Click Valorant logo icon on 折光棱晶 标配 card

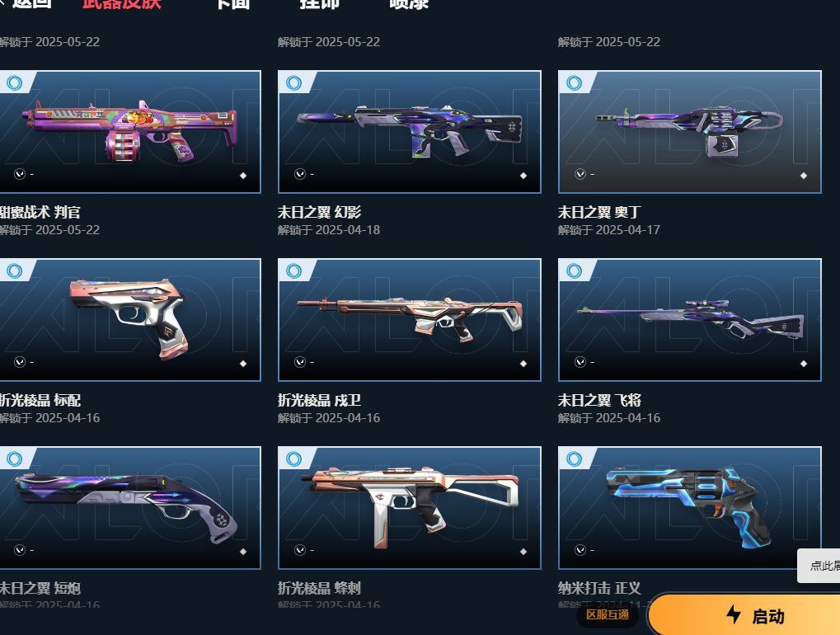pos(20,362)
